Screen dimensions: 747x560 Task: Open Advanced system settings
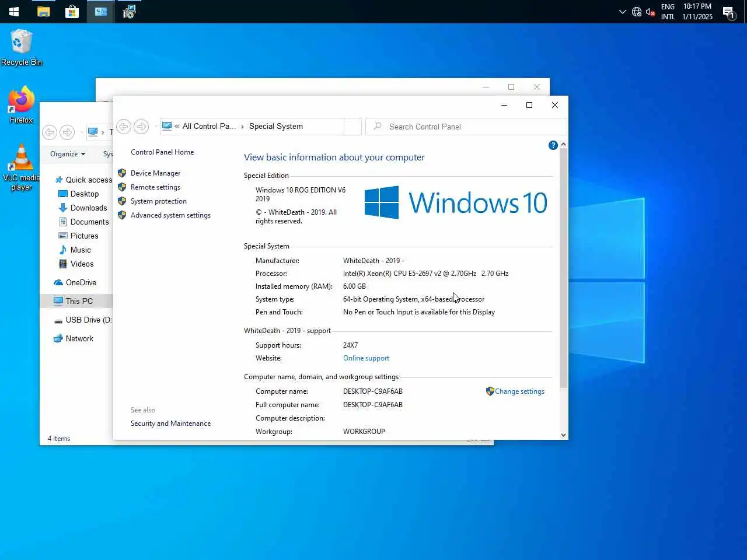click(170, 215)
